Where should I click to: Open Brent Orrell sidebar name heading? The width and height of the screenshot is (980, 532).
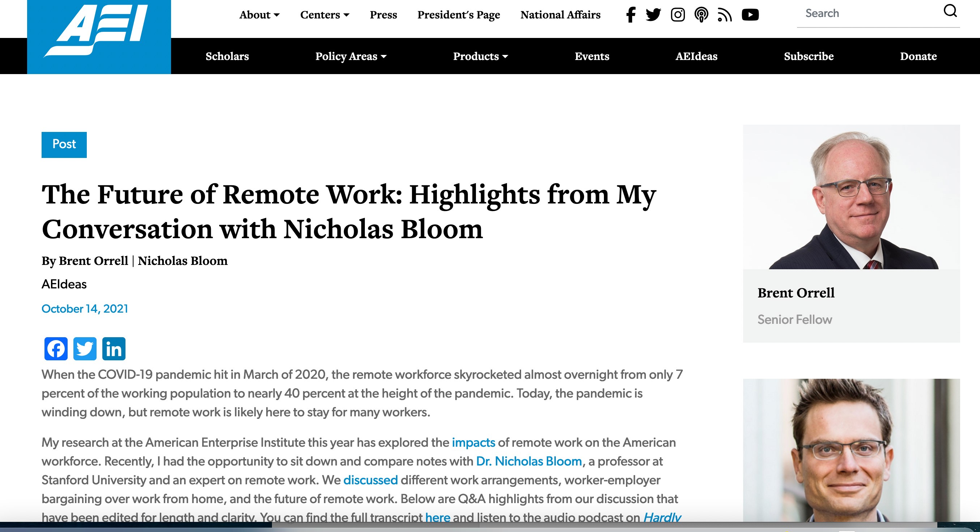796,293
